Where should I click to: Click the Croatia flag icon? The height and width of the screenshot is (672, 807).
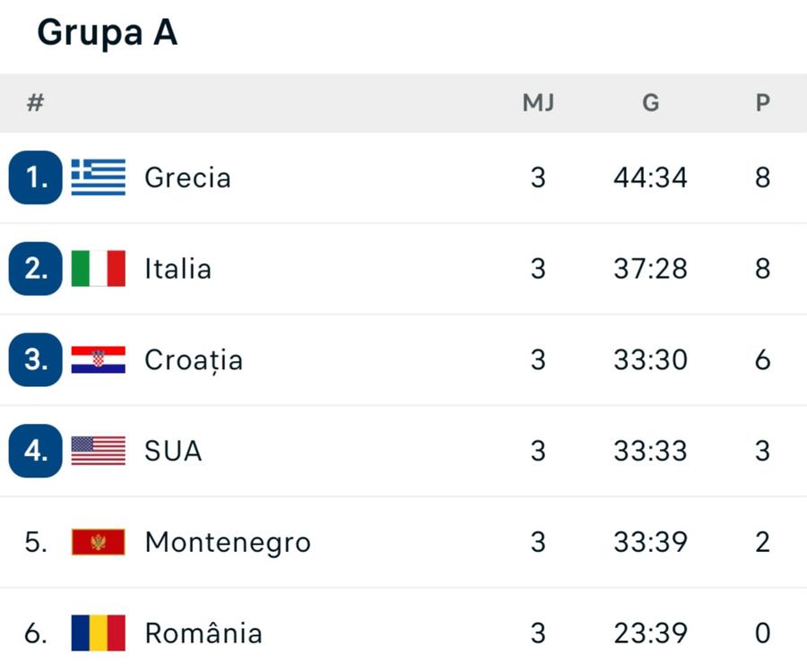click(x=99, y=359)
